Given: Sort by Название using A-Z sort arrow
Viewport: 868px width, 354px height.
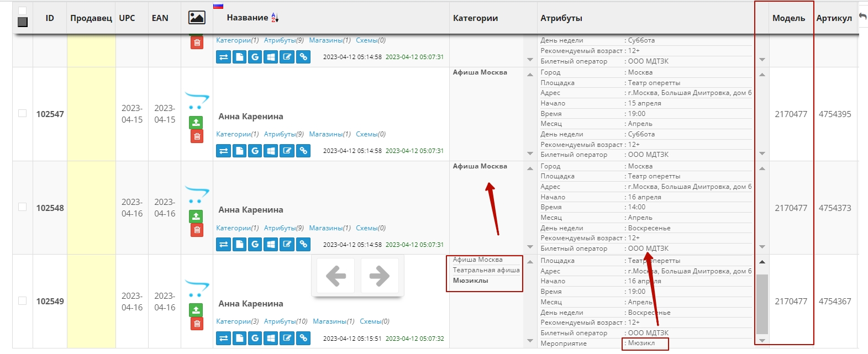Looking at the screenshot, I should [x=275, y=18].
